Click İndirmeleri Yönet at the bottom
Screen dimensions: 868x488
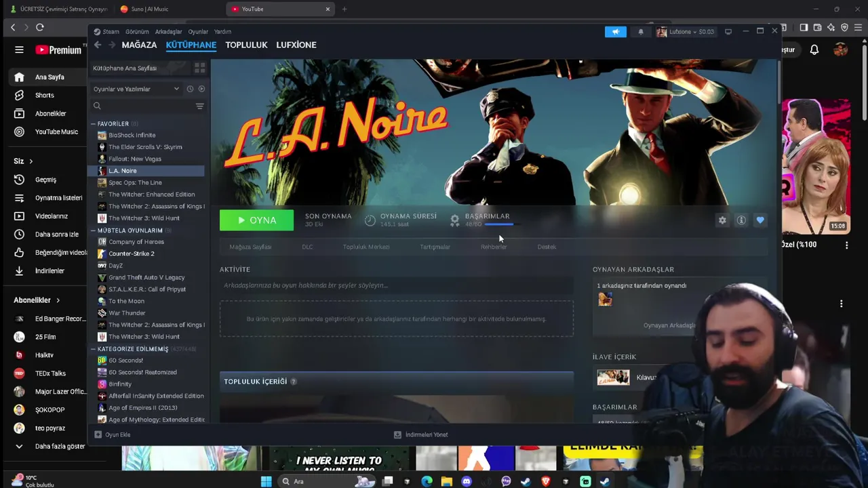point(421,434)
